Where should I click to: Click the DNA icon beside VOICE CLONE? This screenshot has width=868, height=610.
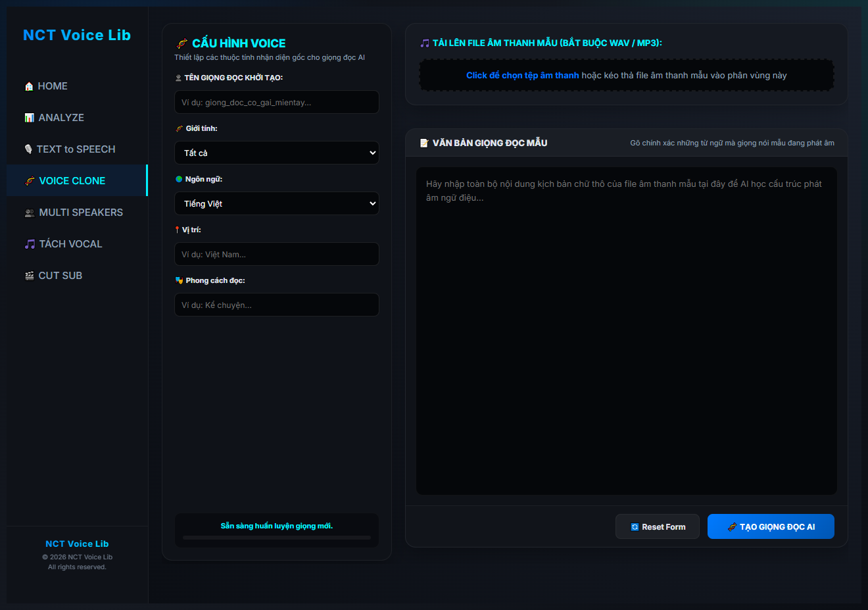pyautogui.click(x=30, y=181)
